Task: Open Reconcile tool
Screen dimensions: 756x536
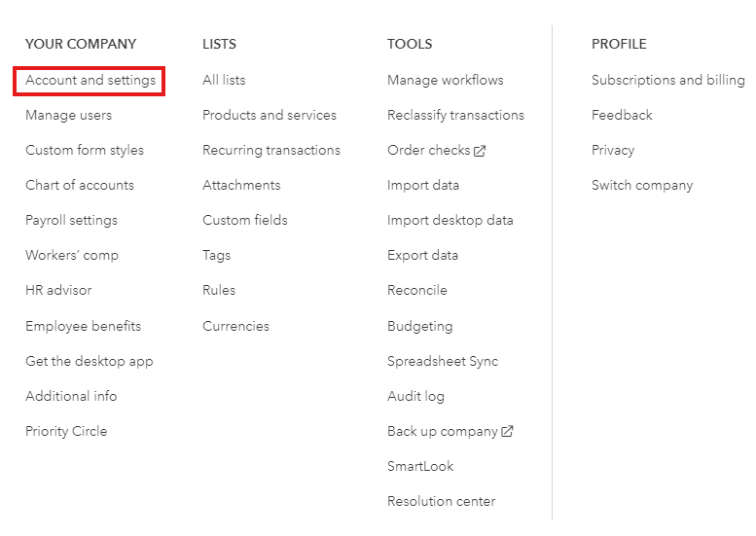Action: 417,290
